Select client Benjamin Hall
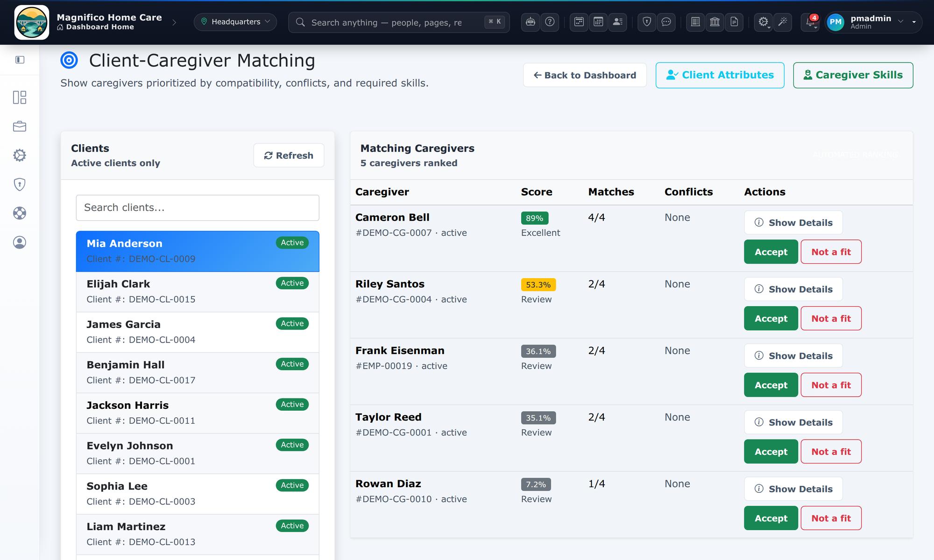This screenshot has height=560, width=934. tap(198, 372)
